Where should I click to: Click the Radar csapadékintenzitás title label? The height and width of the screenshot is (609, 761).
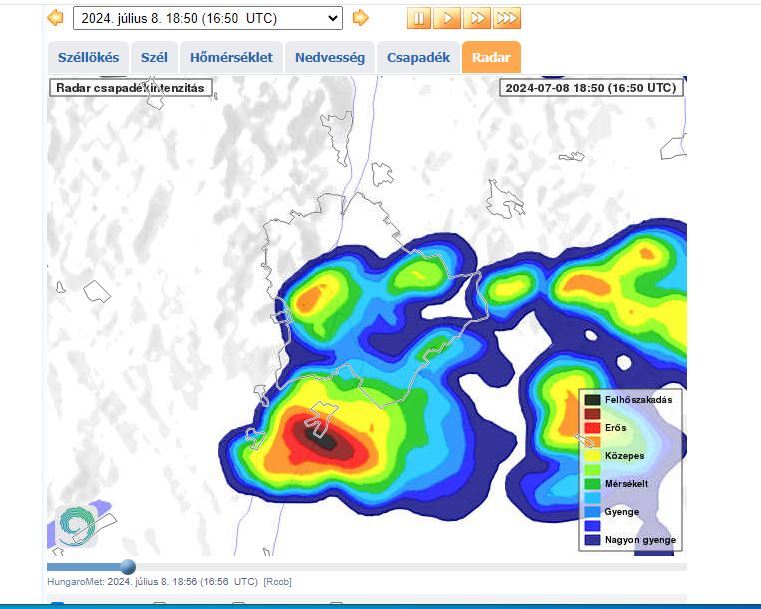(x=130, y=88)
